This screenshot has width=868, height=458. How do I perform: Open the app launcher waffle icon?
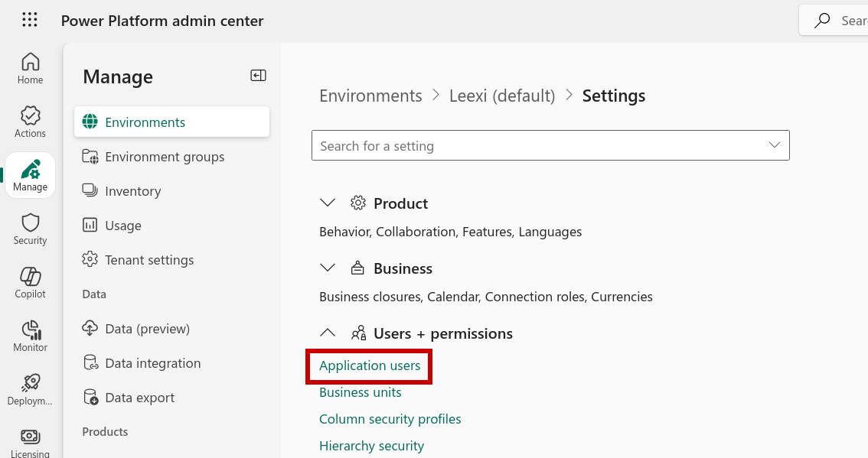click(x=30, y=21)
